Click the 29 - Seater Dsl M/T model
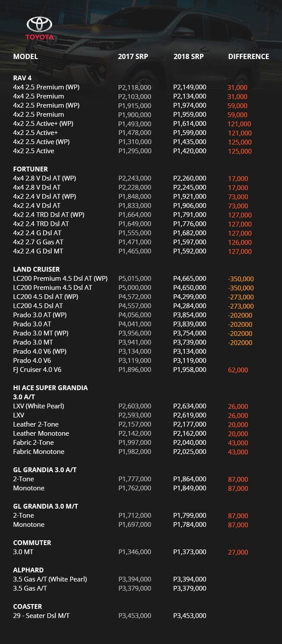This screenshot has width=282, height=644. [x=41, y=615]
